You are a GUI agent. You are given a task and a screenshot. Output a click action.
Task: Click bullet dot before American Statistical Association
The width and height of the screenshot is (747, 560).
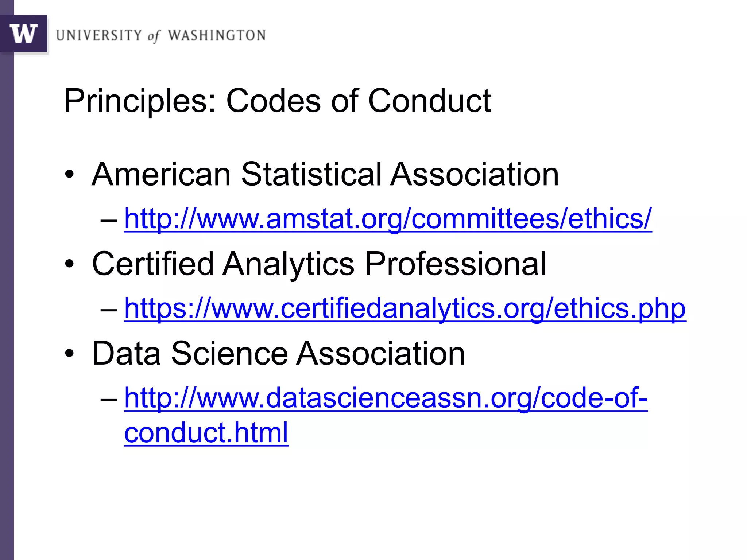click(x=69, y=175)
